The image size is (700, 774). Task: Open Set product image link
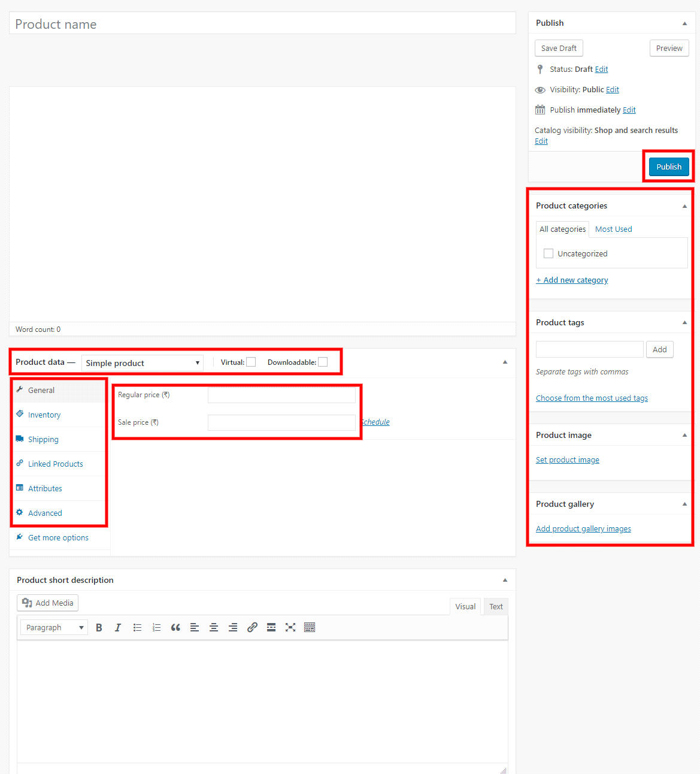coord(567,459)
